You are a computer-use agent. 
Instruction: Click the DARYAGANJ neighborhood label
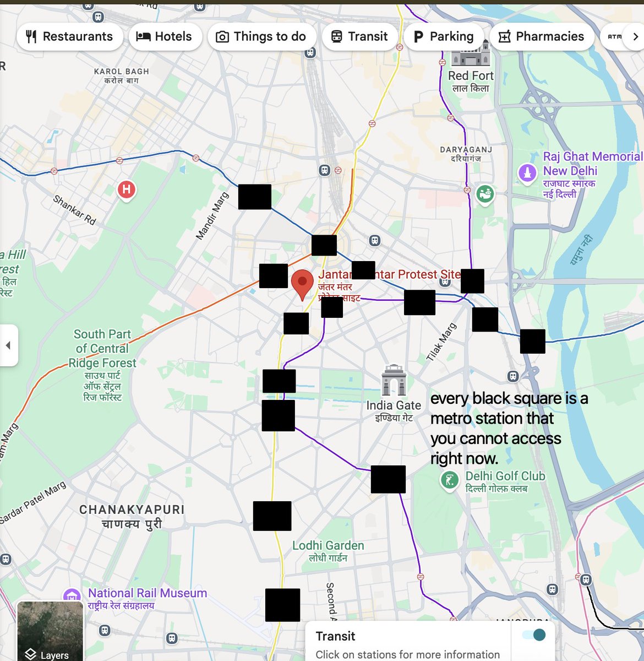466,154
